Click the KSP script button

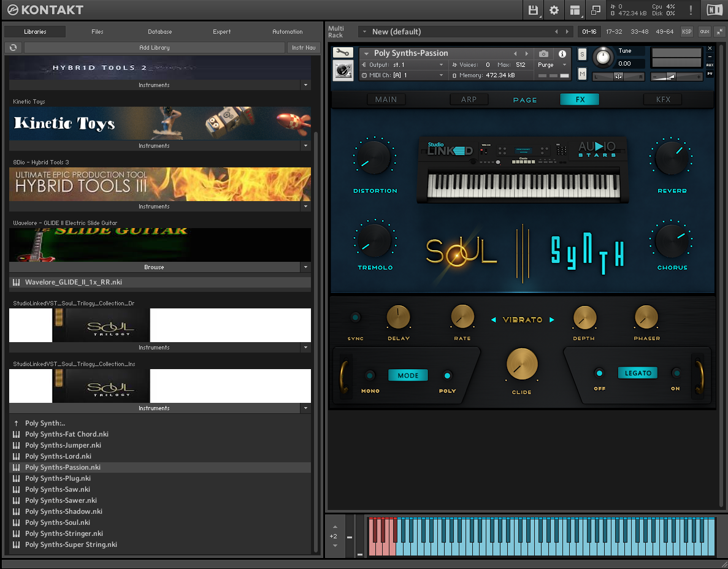[x=686, y=31]
